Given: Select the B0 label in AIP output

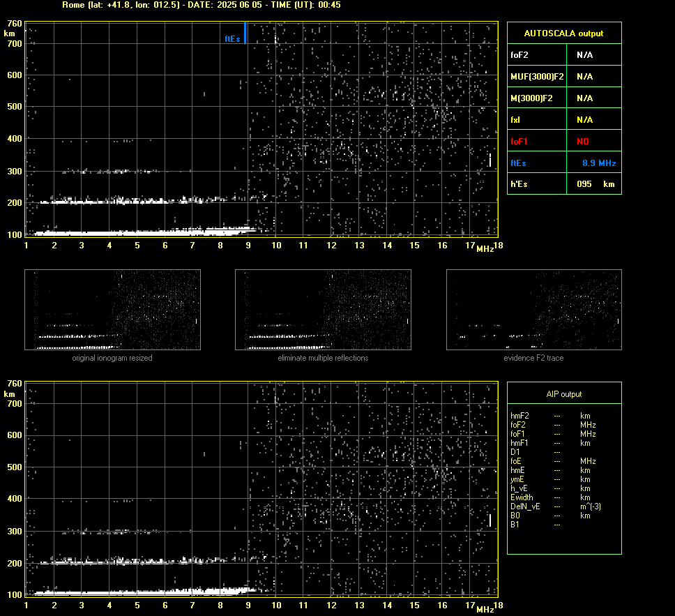Looking at the screenshot, I should point(515,516).
